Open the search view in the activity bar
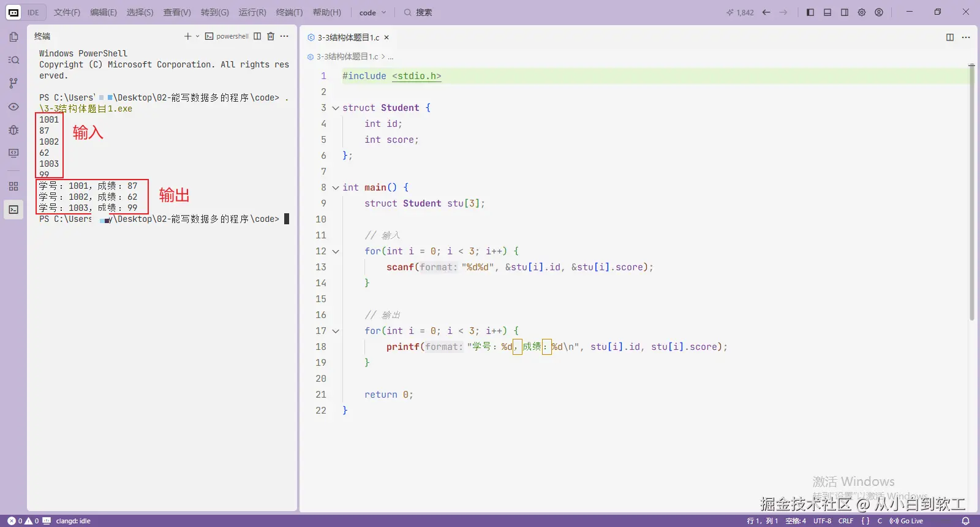This screenshot has width=980, height=527. click(13, 60)
